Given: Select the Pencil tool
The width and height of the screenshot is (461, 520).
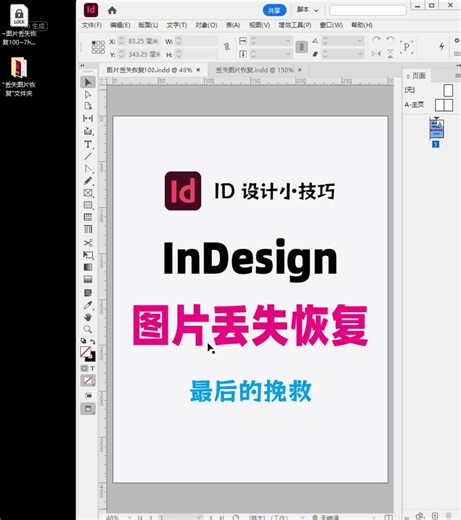Looking at the screenshot, I should 88,181.
